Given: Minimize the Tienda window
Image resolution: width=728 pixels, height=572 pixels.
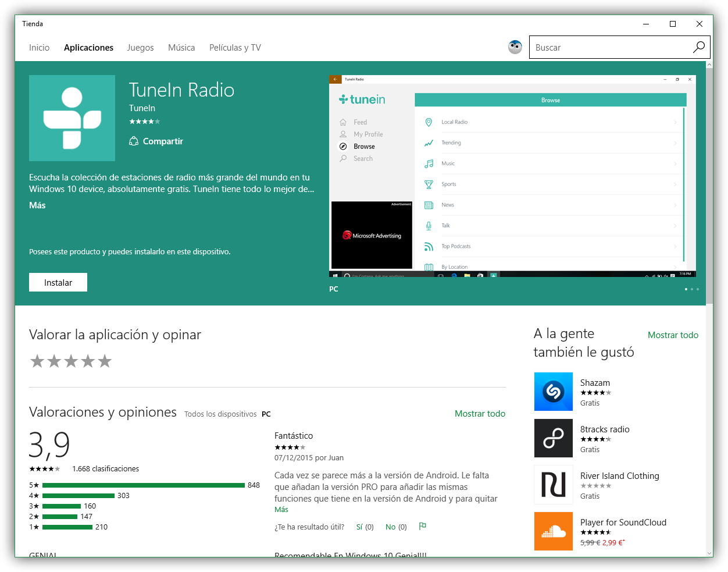Looking at the screenshot, I should (646, 24).
